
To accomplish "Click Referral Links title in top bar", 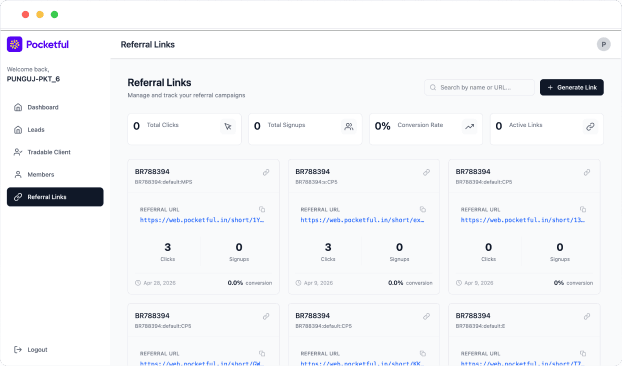I will 148,44.
